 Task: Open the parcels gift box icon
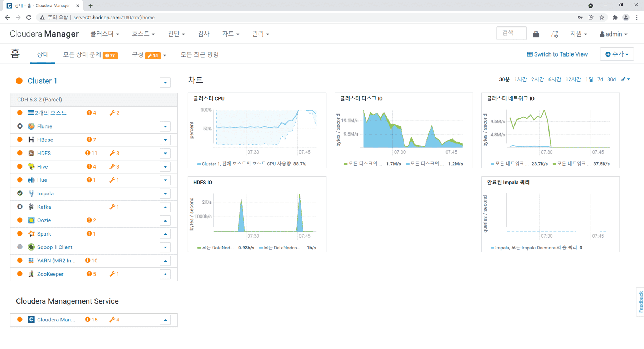tap(536, 34)
